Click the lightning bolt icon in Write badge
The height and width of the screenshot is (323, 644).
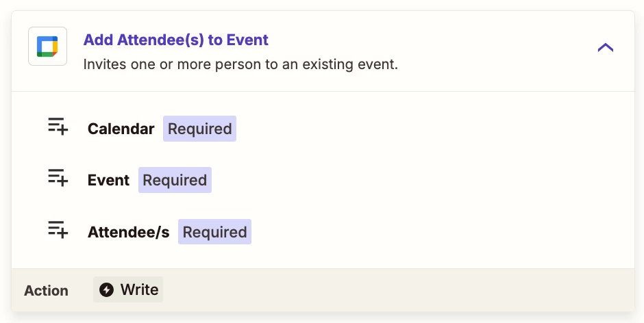click(106, 289)
